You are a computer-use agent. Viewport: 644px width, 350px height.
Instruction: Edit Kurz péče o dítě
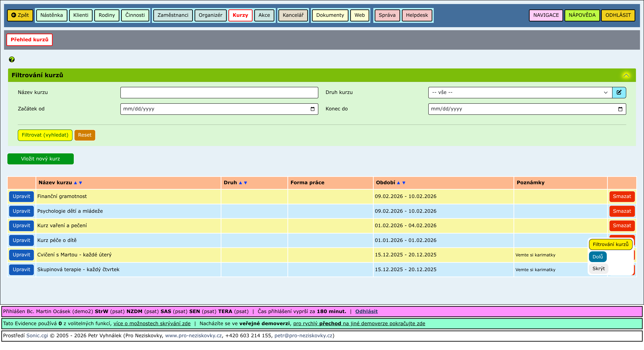[21, 241]
